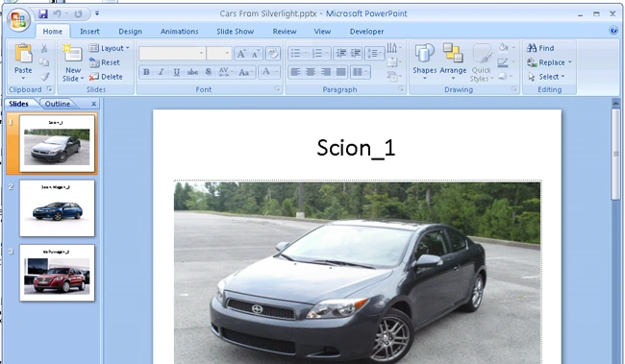The height and width of the screenshot is (364, 625).
Task: Open Align Text options
Action: point(394,62)
